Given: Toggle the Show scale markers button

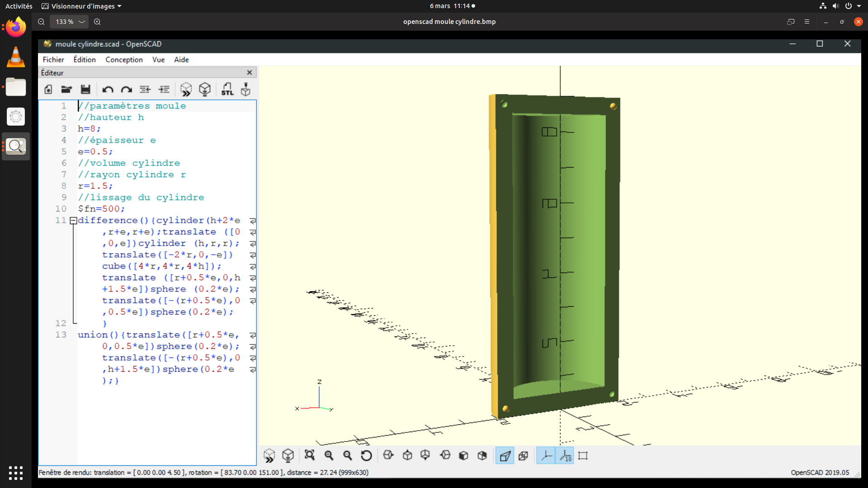Looking at the screenshot, I should coord(565,455).
